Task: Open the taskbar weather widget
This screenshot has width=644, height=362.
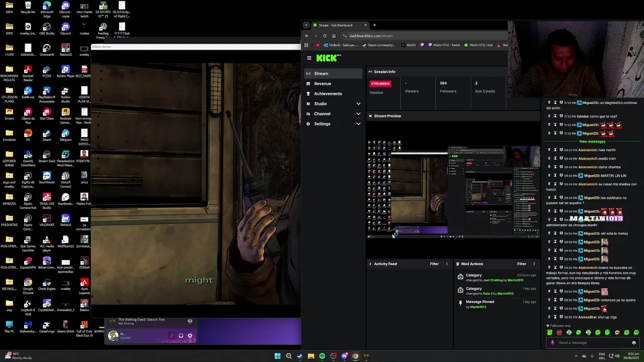Action: pos(18,356)
